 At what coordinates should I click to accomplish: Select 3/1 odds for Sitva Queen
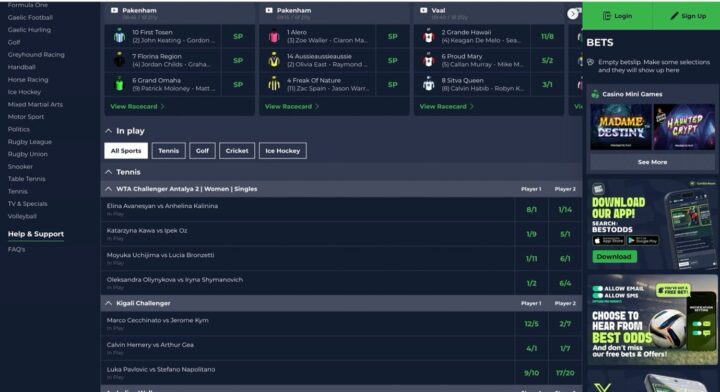click(x=547, y=84)
